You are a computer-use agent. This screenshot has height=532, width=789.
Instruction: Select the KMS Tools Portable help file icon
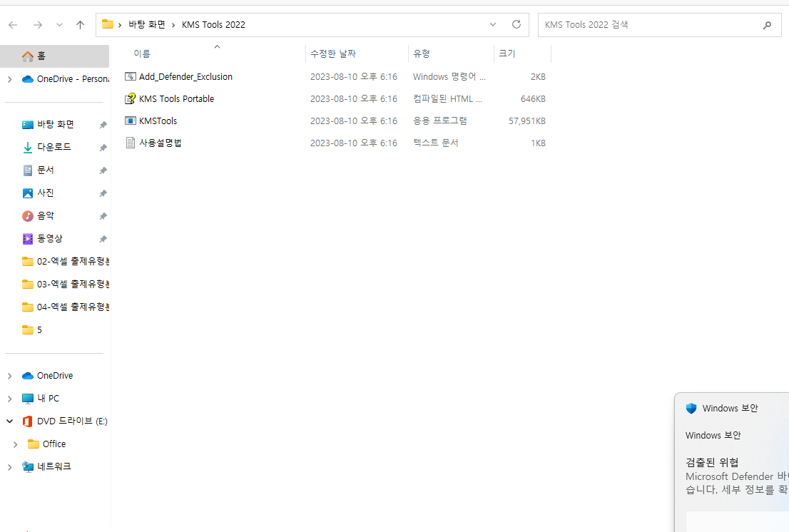[x=131, y=98]
